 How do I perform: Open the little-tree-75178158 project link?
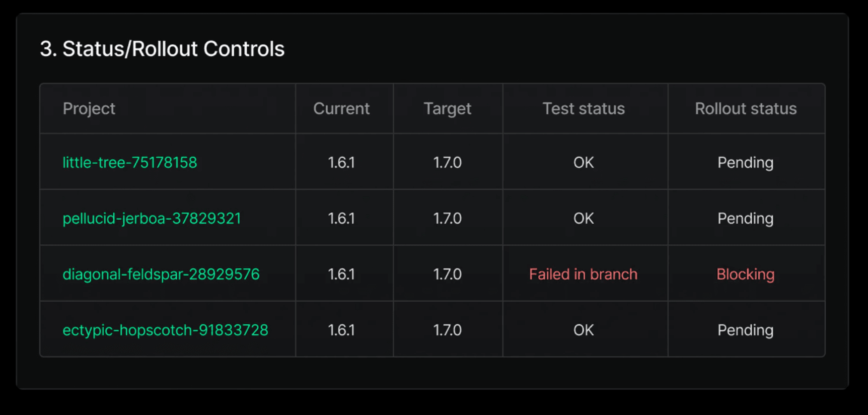pos(129,163)
